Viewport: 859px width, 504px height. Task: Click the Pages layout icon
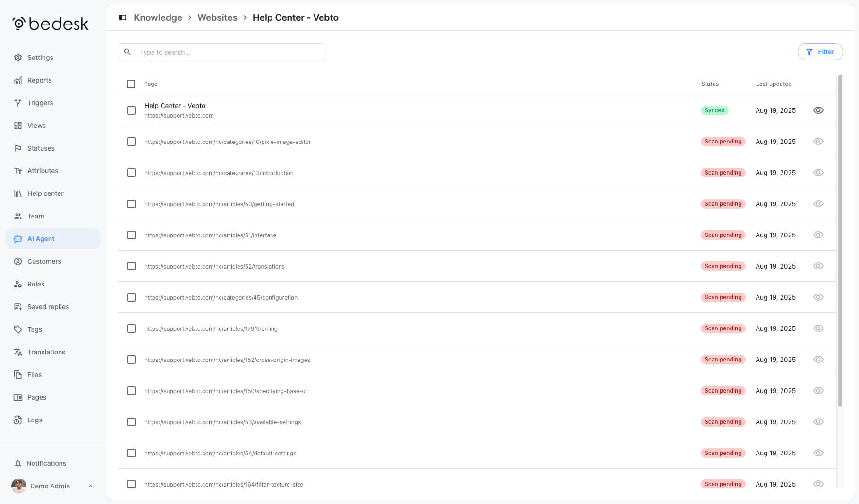[x=18, y=397]
